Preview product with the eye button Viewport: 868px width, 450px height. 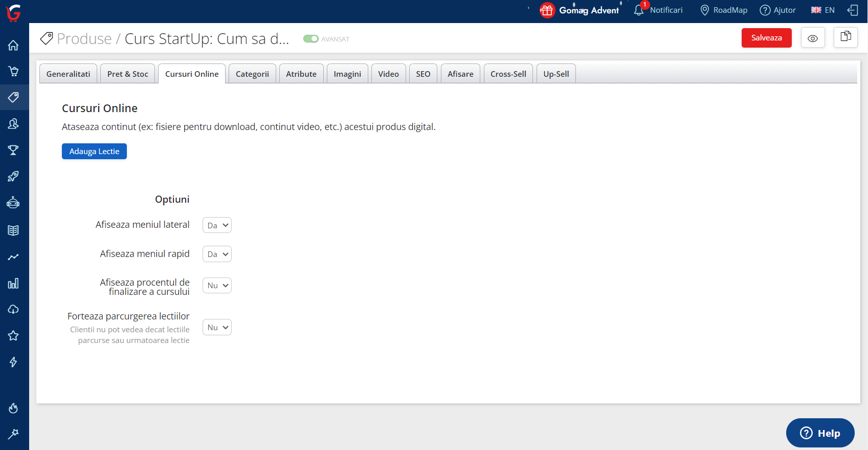[x=813, y=38]
